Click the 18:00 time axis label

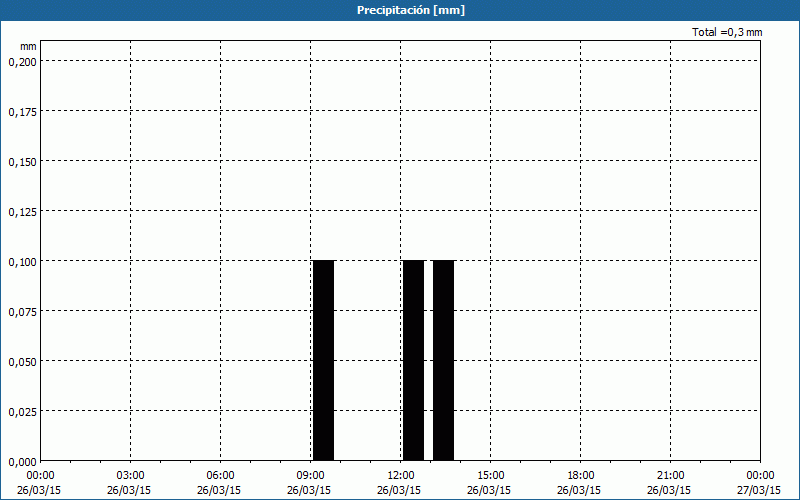coord(581,476)
